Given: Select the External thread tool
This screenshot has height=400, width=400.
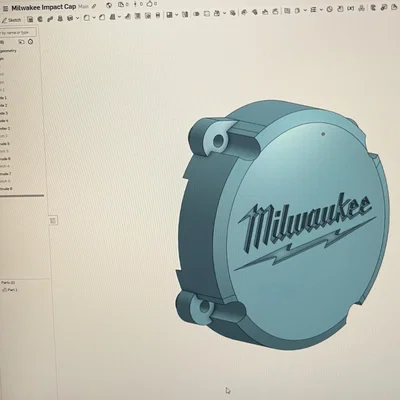Looking at the screenshot, I should 158,15.
